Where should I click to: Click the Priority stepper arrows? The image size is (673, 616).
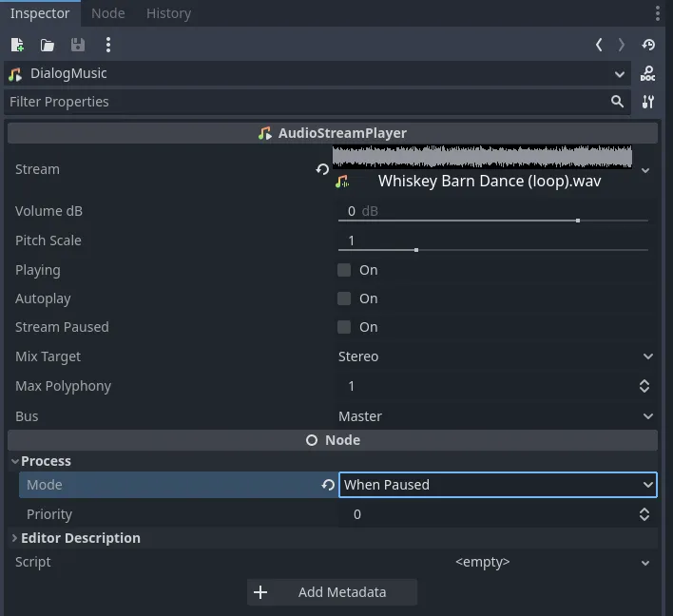point(644,514)
